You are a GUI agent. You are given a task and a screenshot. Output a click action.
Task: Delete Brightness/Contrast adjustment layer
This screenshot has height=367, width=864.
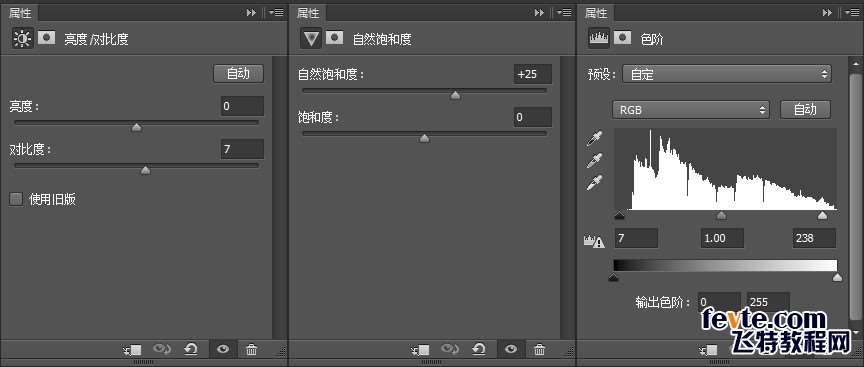pos(251,349)
